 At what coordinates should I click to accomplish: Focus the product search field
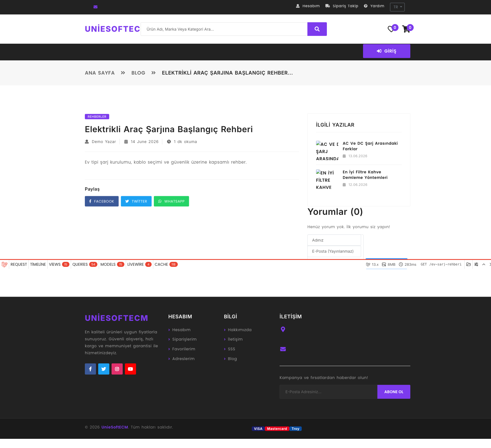click(x=224, y=29)
